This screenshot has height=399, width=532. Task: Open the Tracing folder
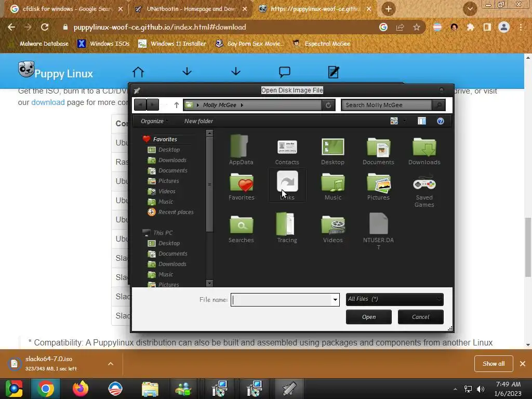point(287,228)
